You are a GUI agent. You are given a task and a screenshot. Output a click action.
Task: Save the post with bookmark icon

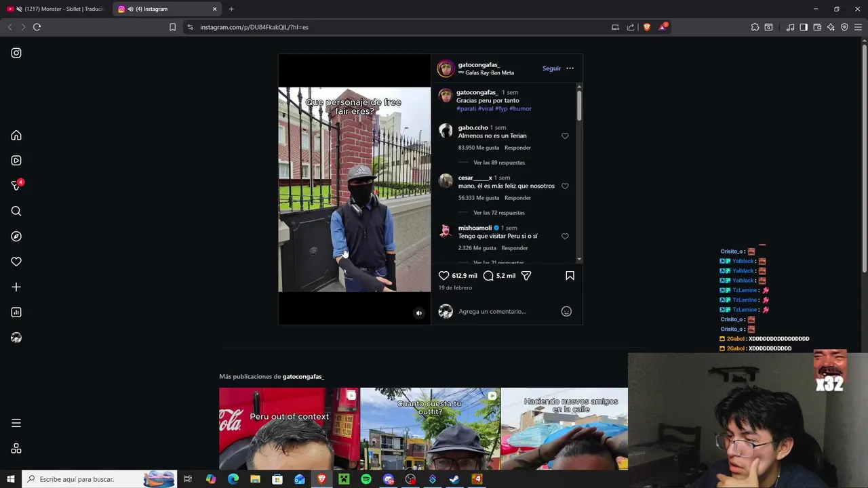[x=570, y=276]
